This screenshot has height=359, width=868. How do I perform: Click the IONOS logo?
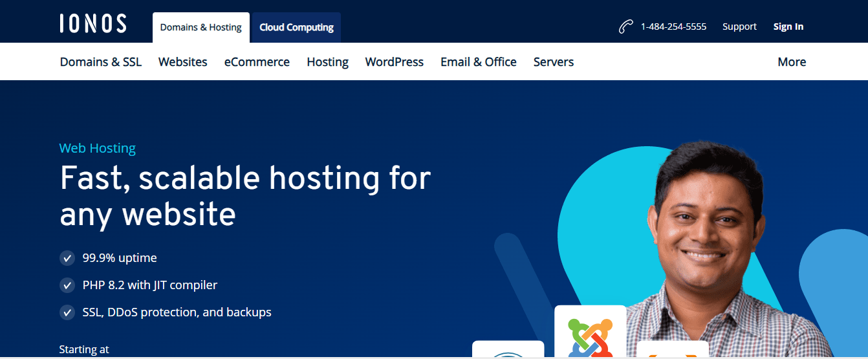point(93,24)
